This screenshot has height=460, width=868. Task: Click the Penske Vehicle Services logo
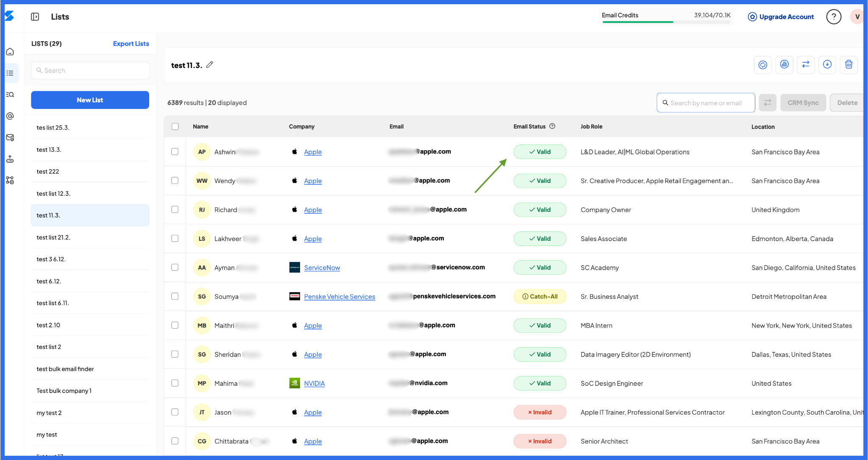(x=295, y=296)
